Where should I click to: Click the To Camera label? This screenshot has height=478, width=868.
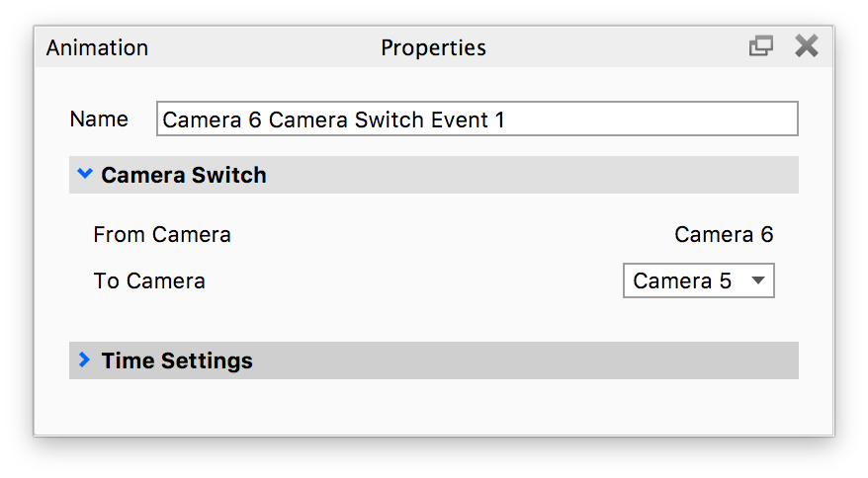[149, 280]
